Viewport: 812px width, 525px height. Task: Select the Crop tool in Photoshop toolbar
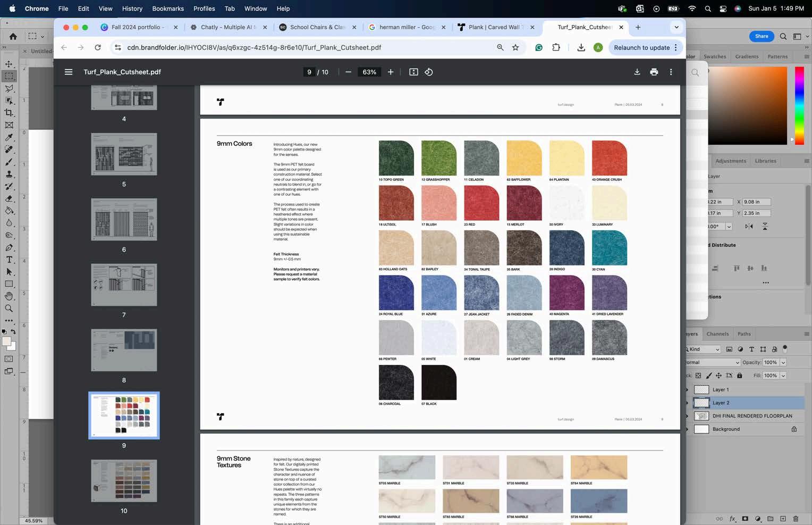click(9, 113)
